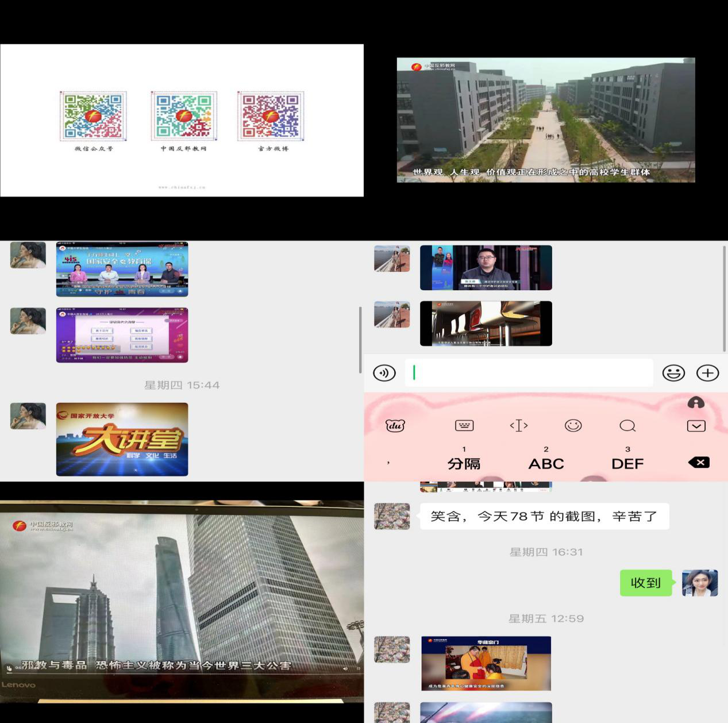Screen dimensions: 728x723
Task: Select the 官方微博 QR code
Action: 270,116
